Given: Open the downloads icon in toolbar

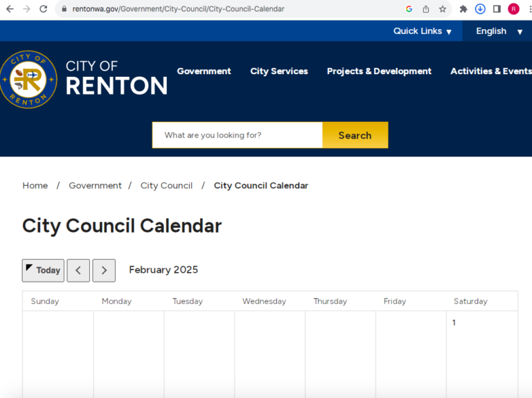Looking at the screenshot, I should click(480, 9).
